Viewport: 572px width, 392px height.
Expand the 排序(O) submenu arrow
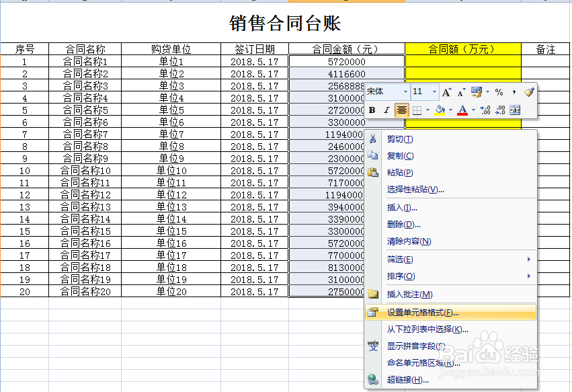click(x=528, y=276)
